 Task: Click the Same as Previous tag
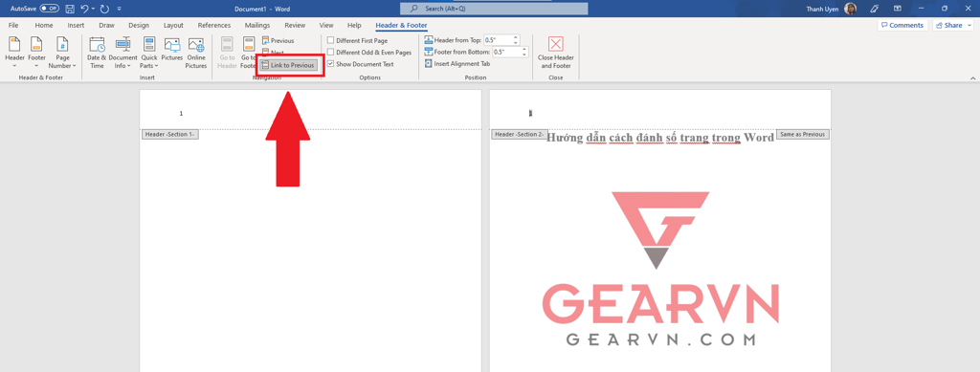pos(803,134)
